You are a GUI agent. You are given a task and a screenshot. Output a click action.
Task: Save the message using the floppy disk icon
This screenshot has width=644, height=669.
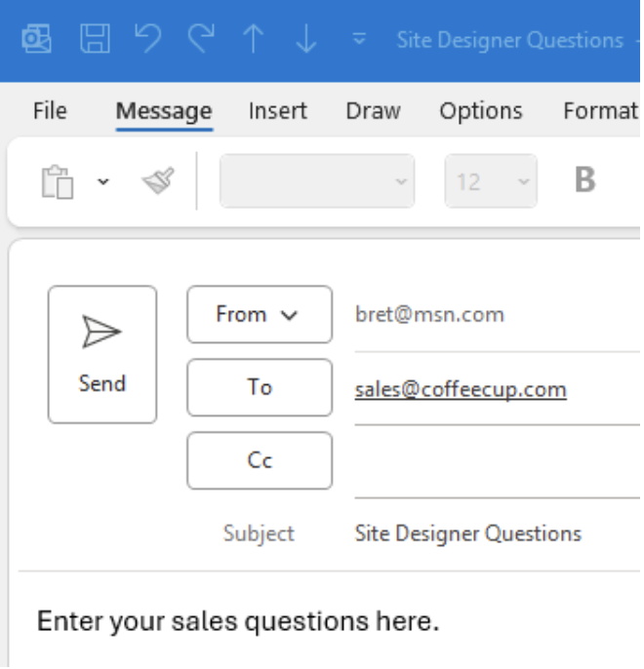(95, 39)
